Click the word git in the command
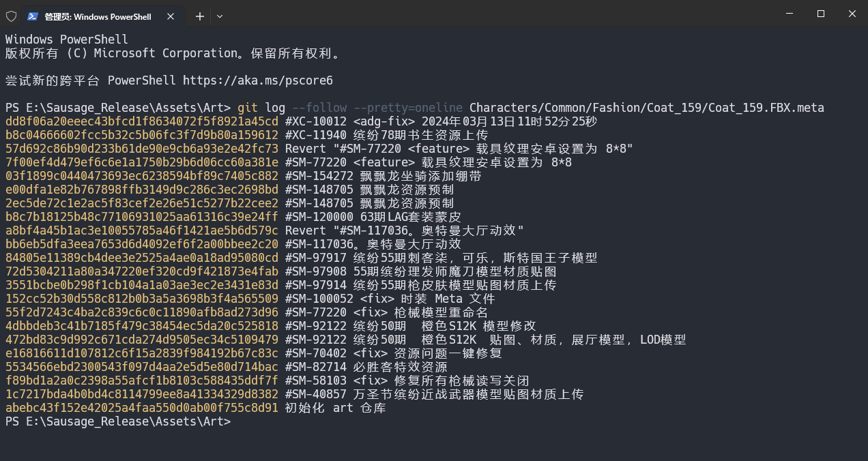The width and height of the screenshot is (868, 461). [248, 108]
